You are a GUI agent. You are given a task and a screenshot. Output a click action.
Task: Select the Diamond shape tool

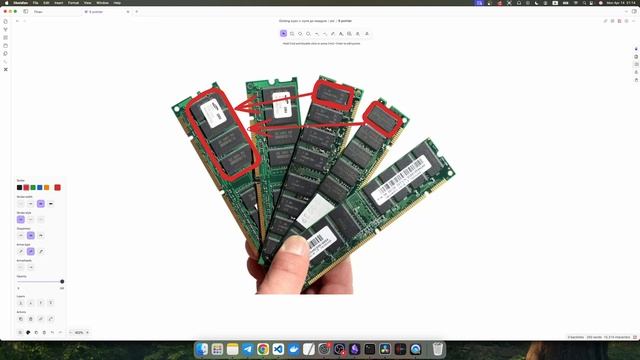pos(300,33)
